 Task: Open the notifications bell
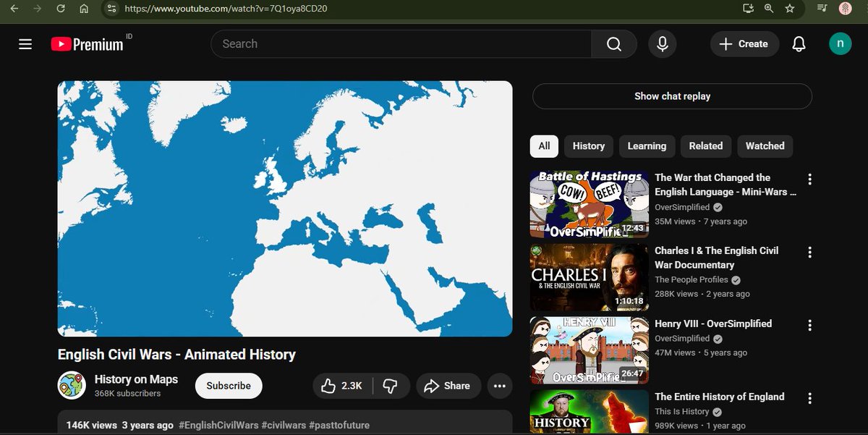coord(799,44)
